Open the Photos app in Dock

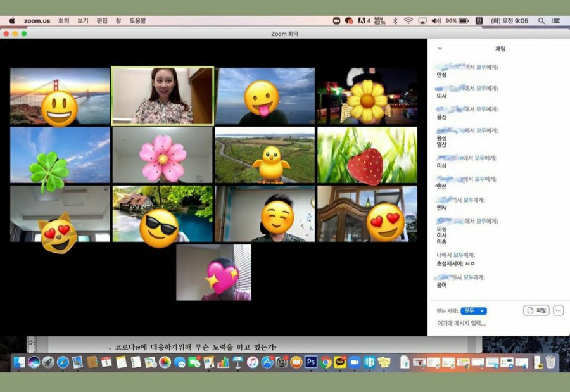click(x=165, y=362)
